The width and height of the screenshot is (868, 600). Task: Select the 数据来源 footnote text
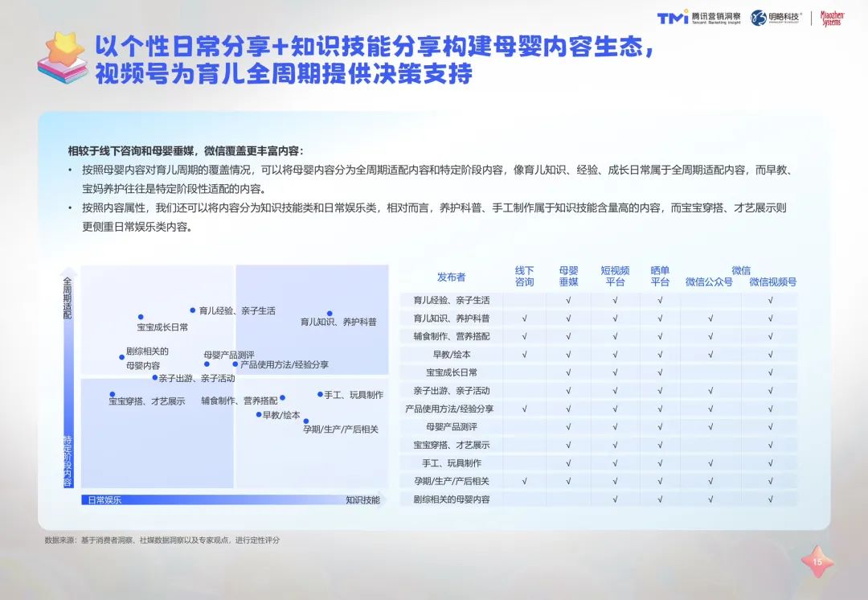[162, 540]
